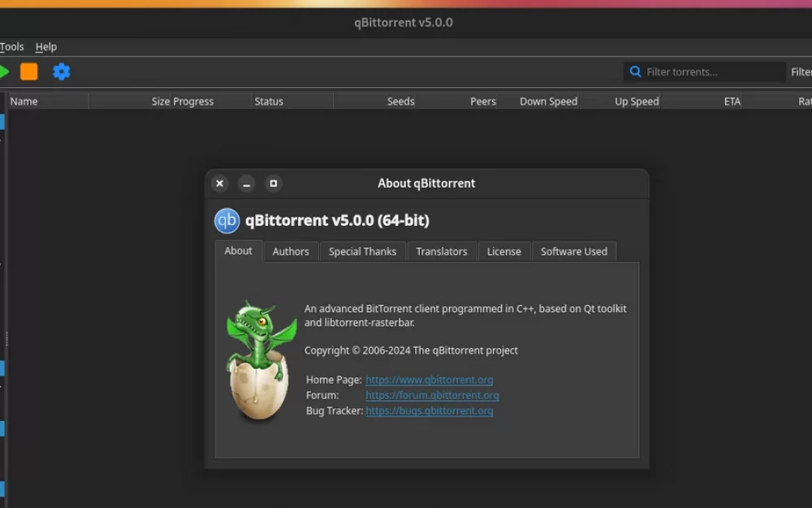Open the Tools menu

point(11,46)
